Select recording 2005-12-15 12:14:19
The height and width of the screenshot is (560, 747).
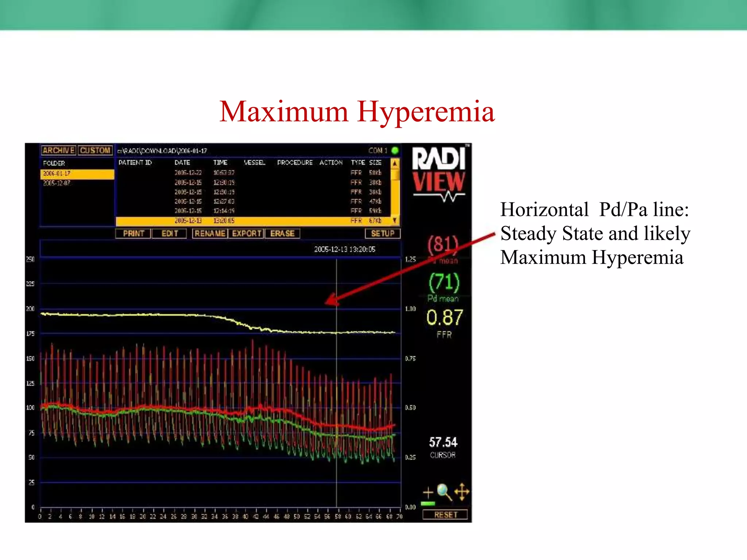click(253, 211)
